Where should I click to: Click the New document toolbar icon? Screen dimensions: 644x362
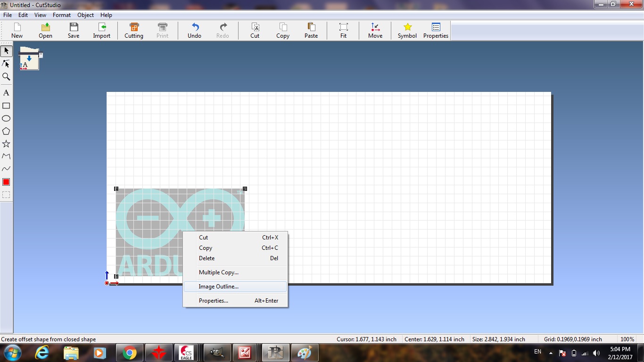tap(17, 31)
